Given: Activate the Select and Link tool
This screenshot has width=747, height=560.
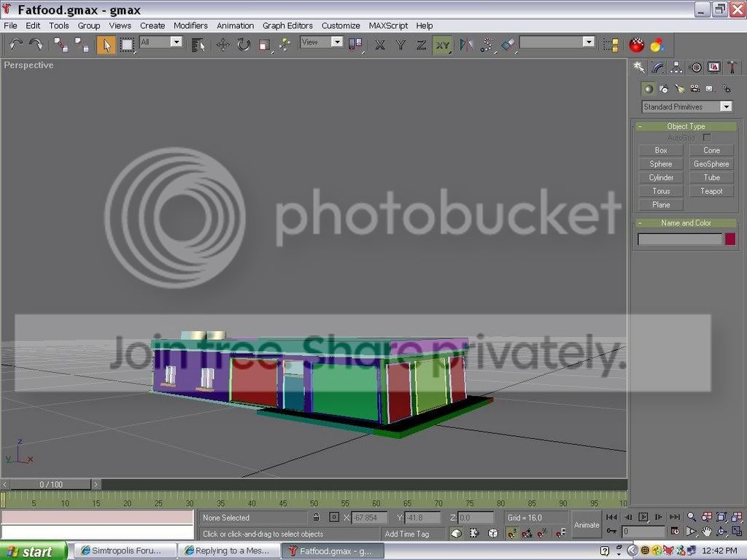Looking at the screenshot, I should [61, 44].
